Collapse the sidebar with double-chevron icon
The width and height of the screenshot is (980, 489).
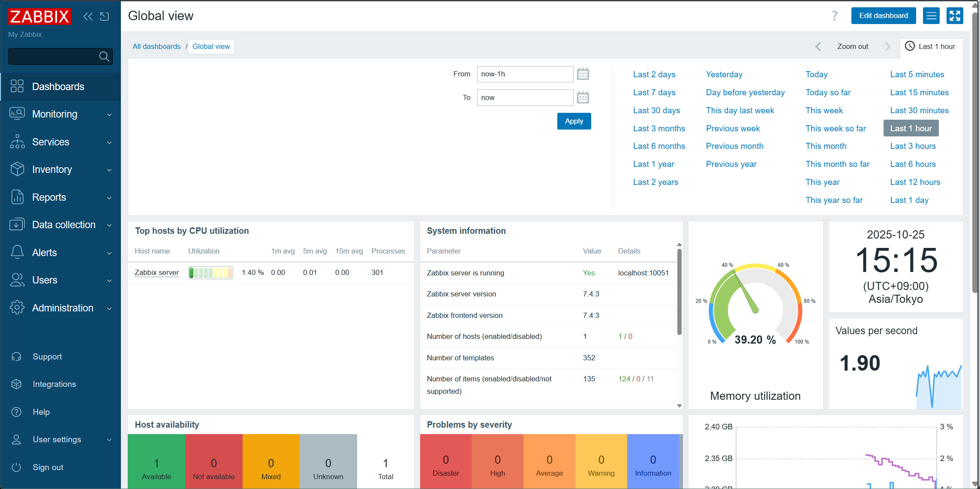pos(88,16)
